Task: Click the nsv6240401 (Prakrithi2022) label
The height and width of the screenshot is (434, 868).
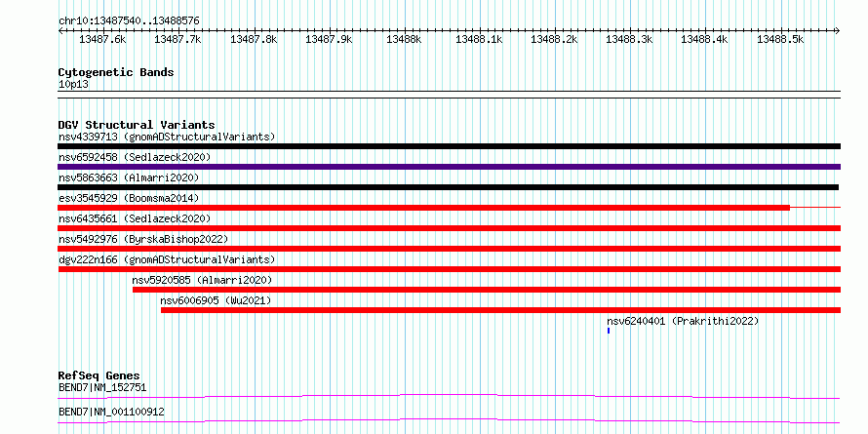Action: pyautogui.click(x=683, y=321)
